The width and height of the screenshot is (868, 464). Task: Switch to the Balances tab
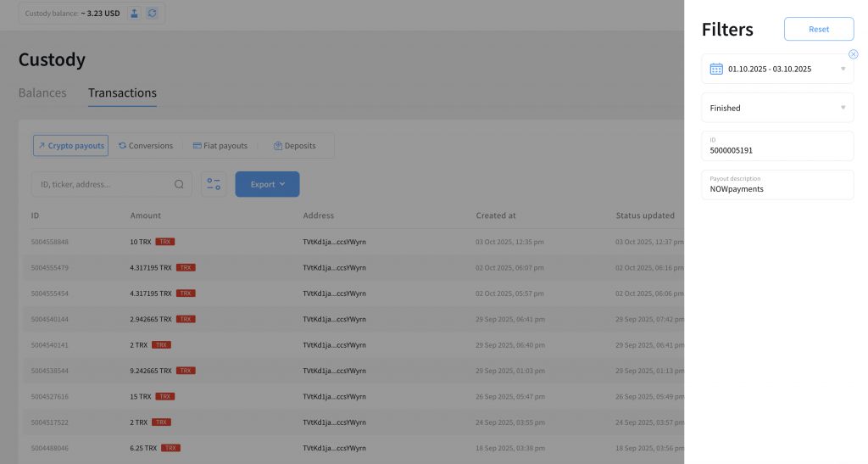coord(42,93)
